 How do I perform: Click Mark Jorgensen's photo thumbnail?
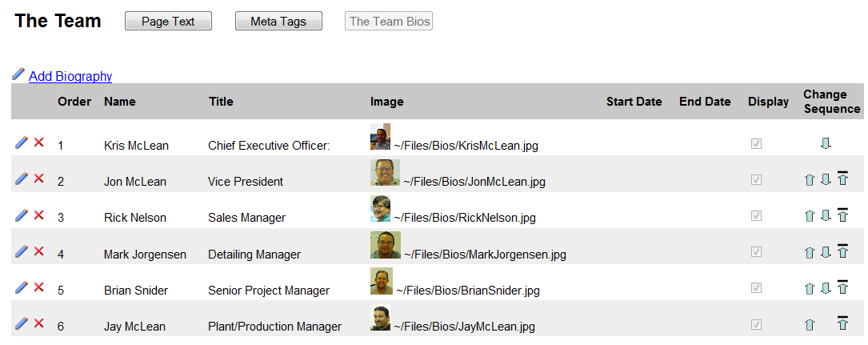(x=386, y=245)
